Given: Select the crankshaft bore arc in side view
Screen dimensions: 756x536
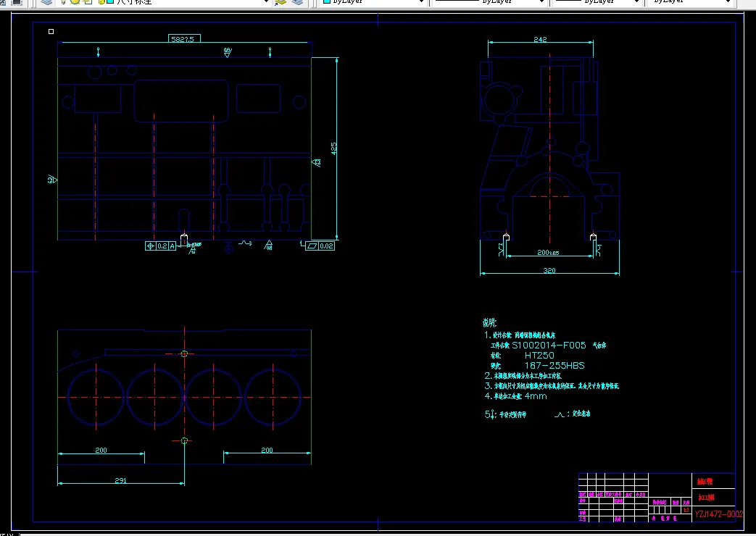Looking at the screenshot, I should [x=549, y=186].
